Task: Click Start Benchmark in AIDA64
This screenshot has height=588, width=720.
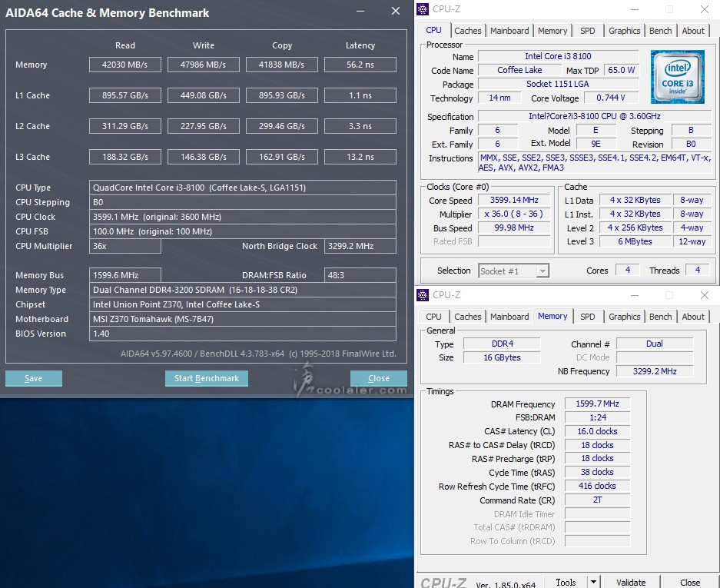Action: (x=207, y=378)
